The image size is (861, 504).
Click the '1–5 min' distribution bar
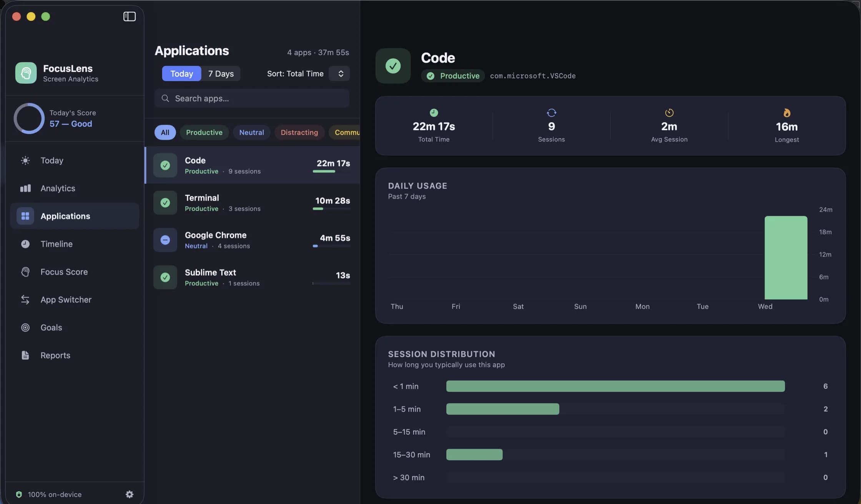point(502,409)
